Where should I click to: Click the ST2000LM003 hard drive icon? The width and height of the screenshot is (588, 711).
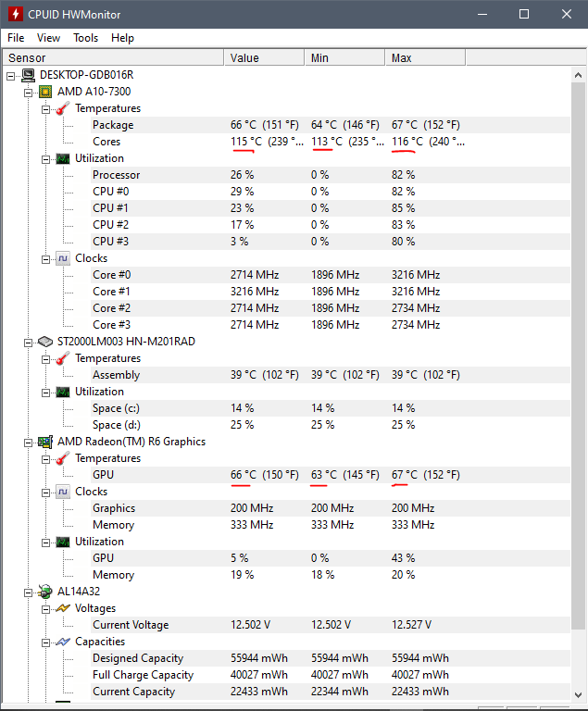(45, 342)
